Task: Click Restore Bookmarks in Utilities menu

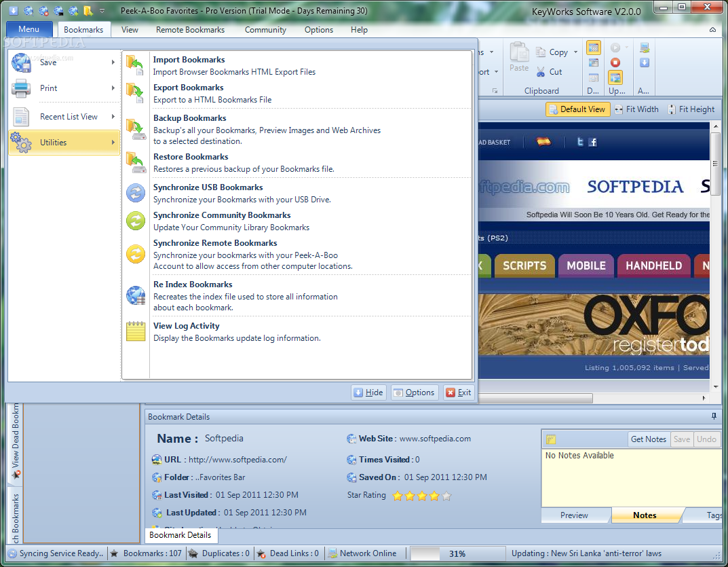Action: (x=297, y=163)
